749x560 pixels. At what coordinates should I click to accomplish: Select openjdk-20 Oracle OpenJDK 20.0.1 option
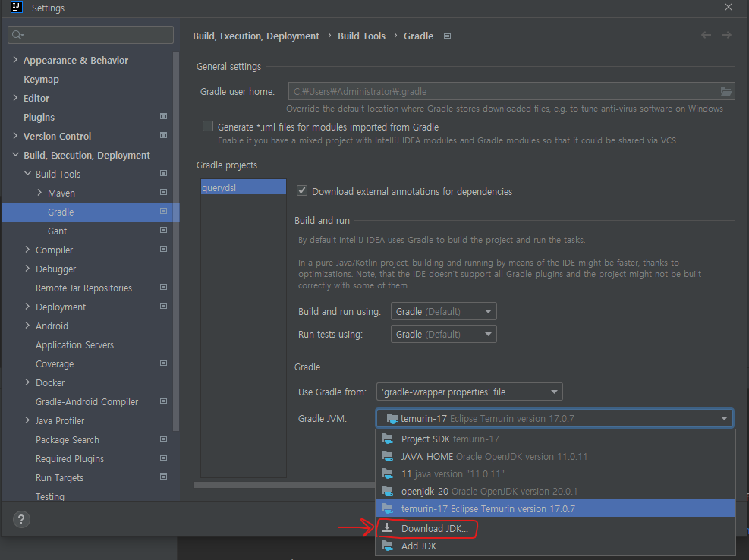tap(555, 491)
